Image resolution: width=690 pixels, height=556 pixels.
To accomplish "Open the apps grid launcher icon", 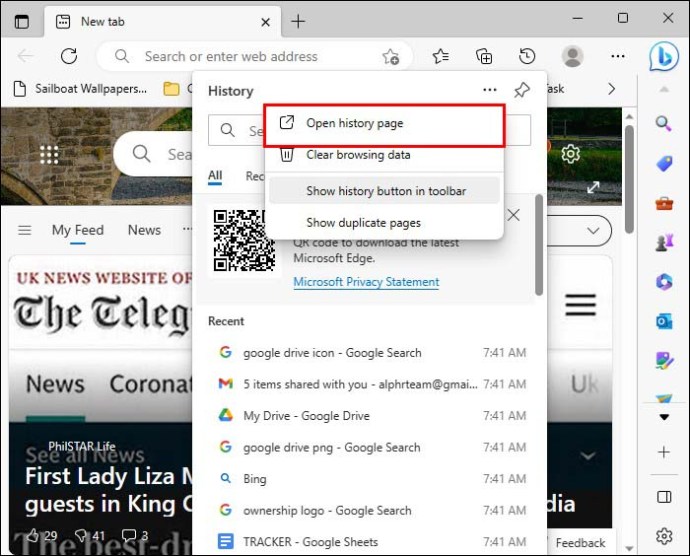I will (49, 155).
